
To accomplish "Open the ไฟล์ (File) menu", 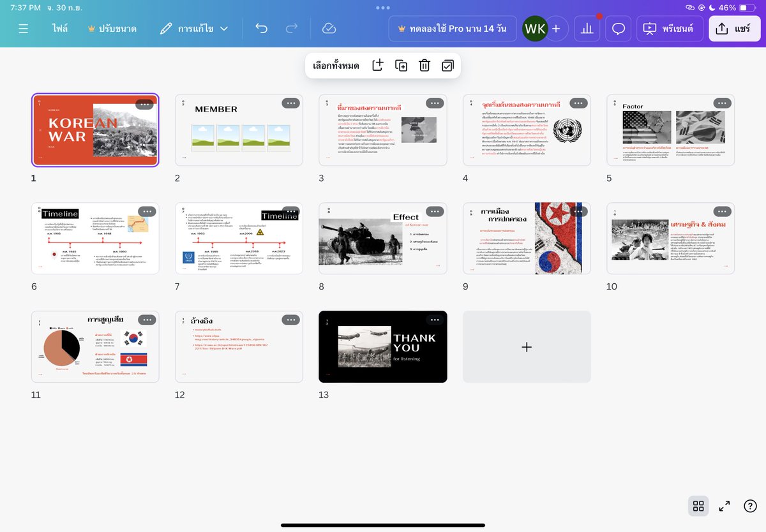I will tap(60, 29).
